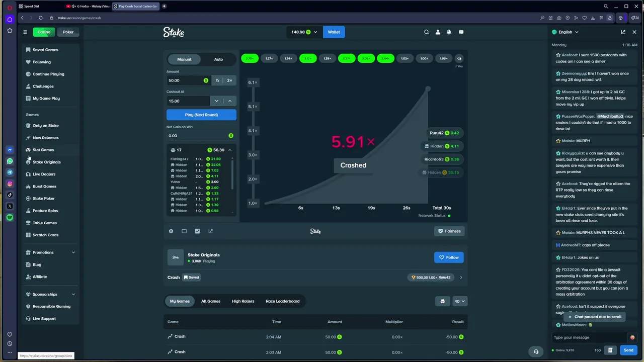Open the hamburger menu beside Casino
The height and width of the screenshot is (362, 644).
(x=25, y=32)
